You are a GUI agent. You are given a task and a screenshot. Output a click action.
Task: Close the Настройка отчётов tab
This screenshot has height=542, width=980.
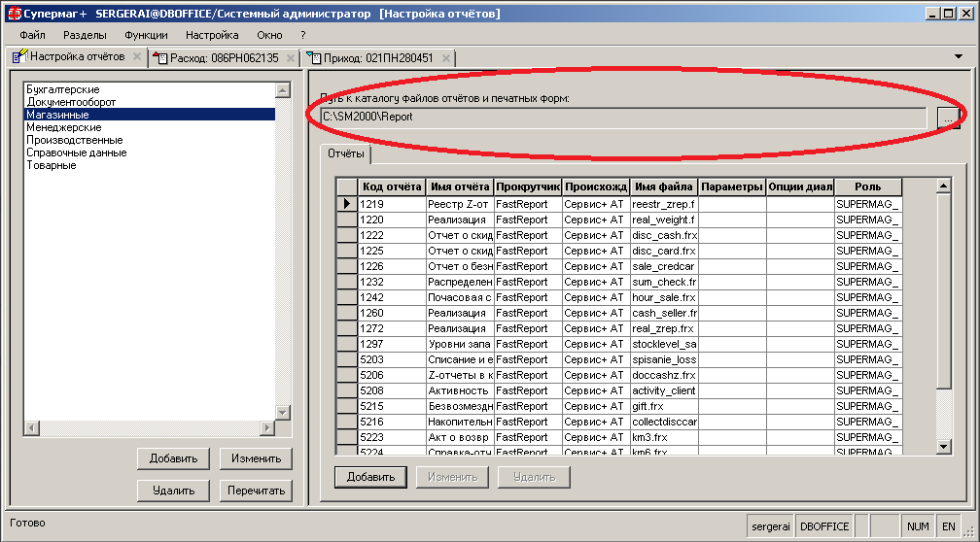pyautogui.click(x=137, y=58)
